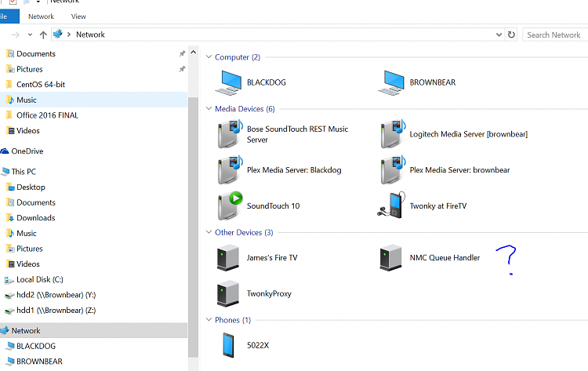Click the Computer group header text

[x=238, y=57]
